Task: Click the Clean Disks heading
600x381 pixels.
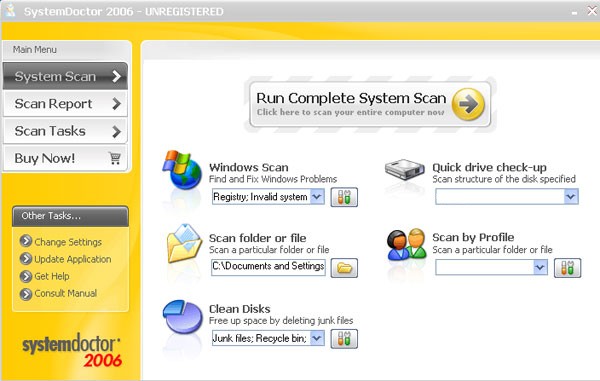Action: tap(240, 309)
